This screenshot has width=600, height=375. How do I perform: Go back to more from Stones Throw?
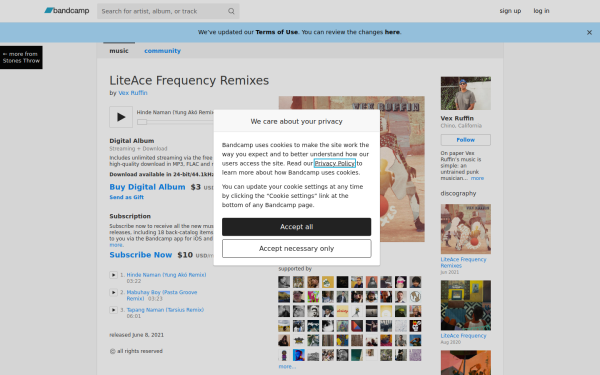point(21,57)
